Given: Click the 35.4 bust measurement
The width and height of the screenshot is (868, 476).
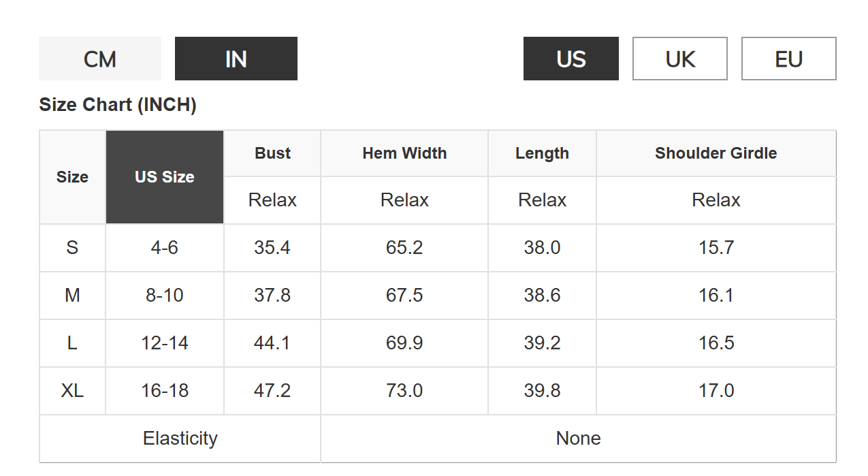Looking at the screenshot, I should [272, 247].
